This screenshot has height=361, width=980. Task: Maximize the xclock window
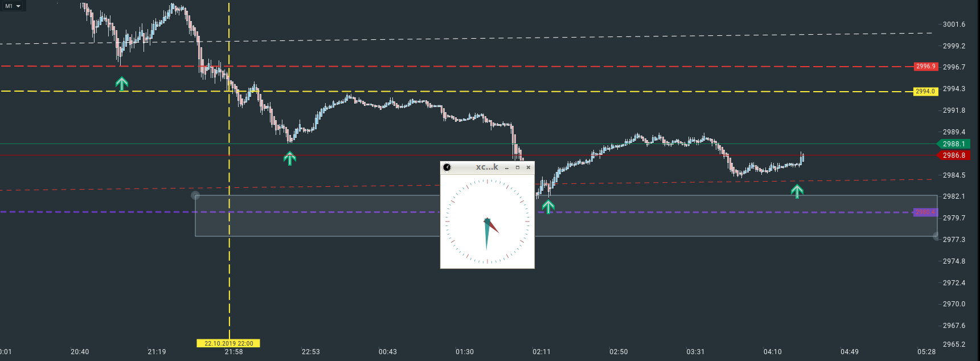pyautogui.click(x=518, y=167)
